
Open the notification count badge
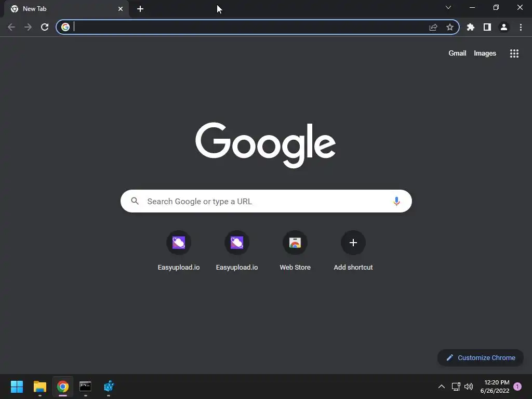(x=517, y=387)
